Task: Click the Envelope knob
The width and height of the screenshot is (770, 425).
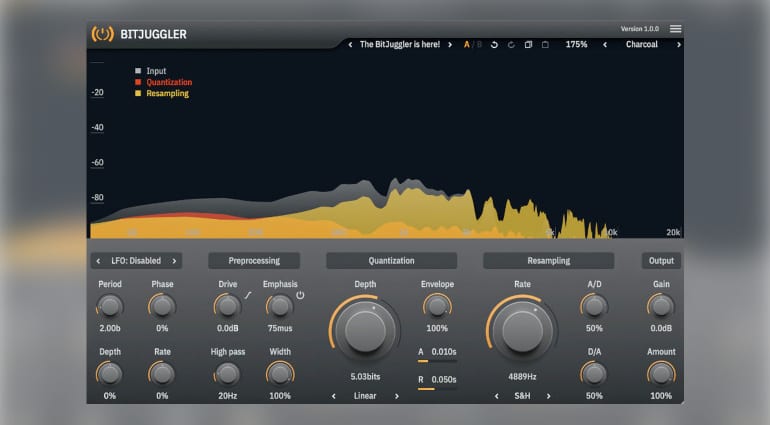Action: [437, 307]
